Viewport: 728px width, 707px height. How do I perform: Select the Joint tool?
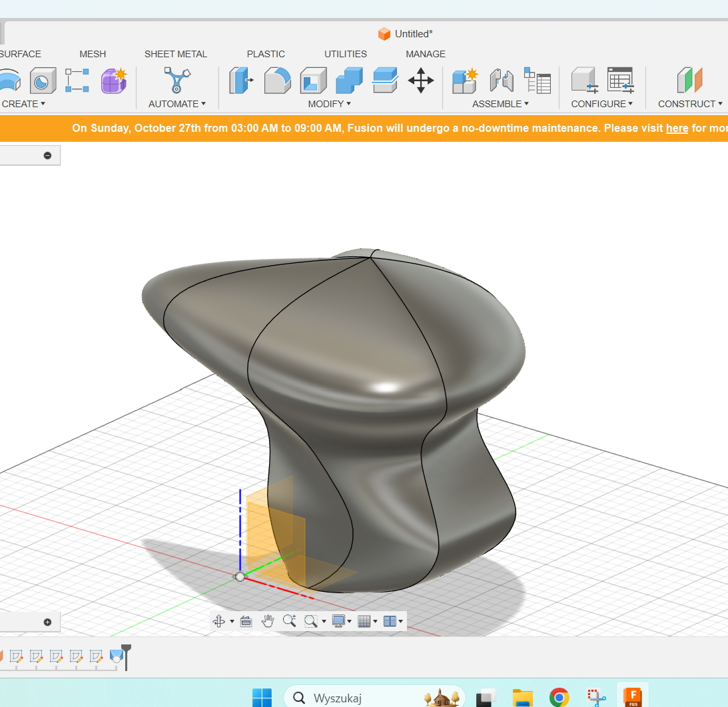[502, 81]
